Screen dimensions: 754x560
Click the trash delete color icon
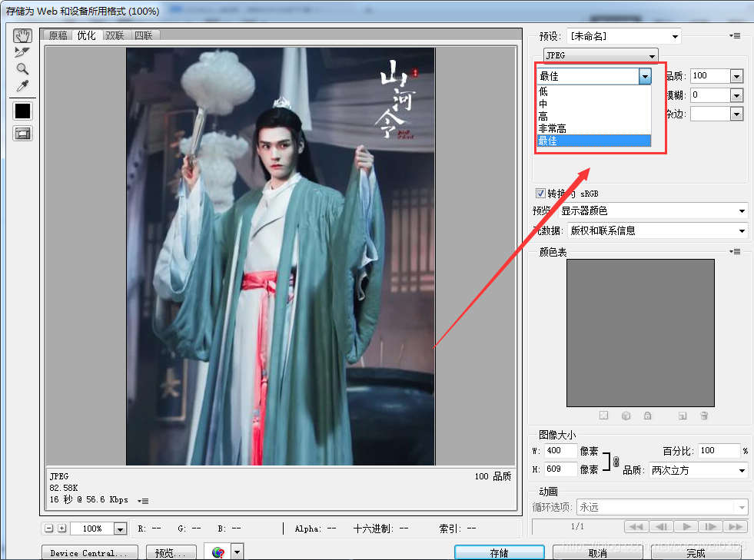click(x=704, y=416)
